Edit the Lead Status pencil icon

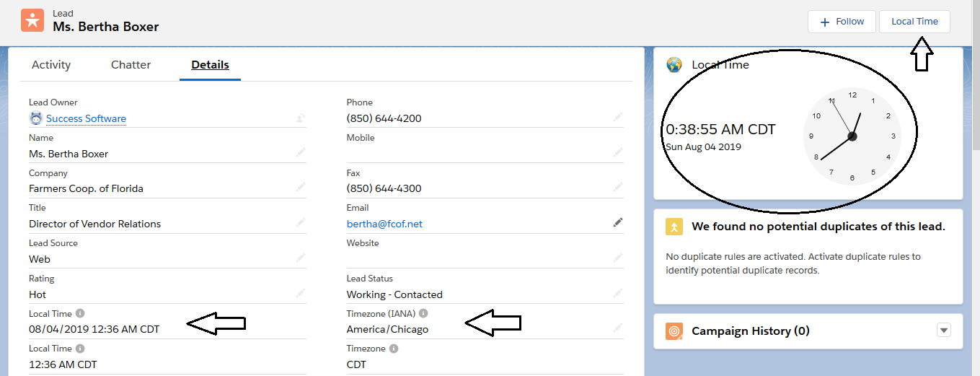[618, 293]
